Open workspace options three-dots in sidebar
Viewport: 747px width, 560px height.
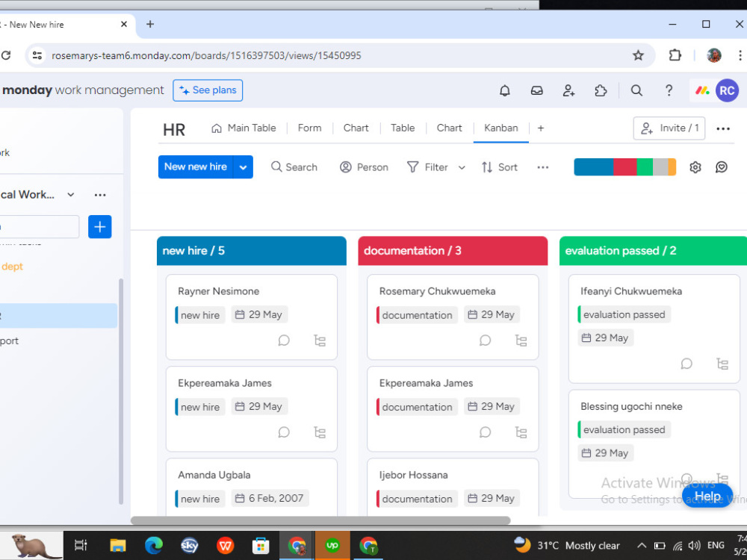click(100, 195)
